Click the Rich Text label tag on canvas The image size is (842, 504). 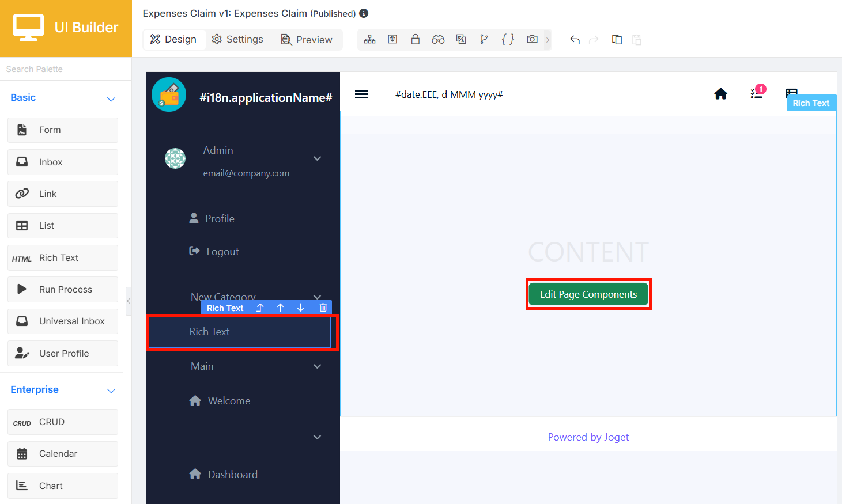click(811, 103)
